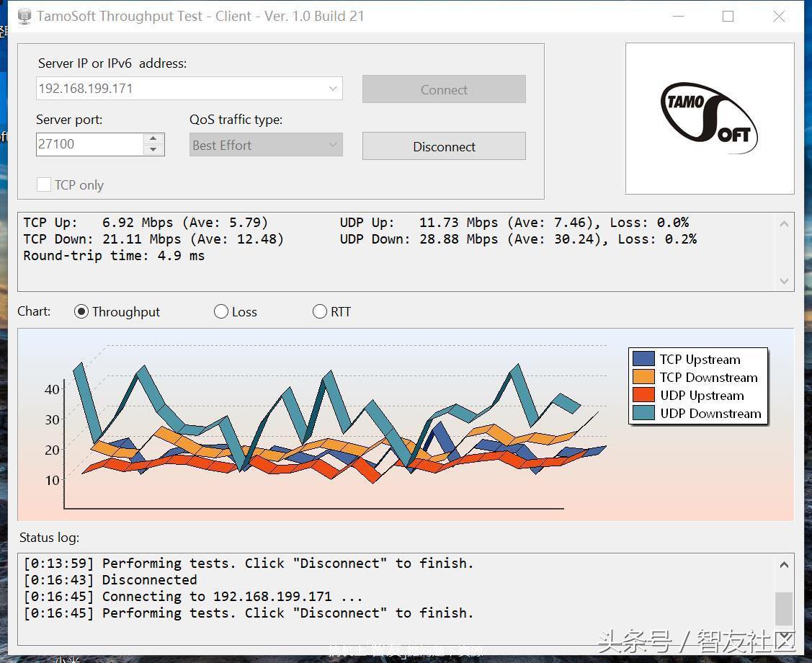Select the Throughput chart radio button
This screenshot has height=663, width=812.
point(81,311)
